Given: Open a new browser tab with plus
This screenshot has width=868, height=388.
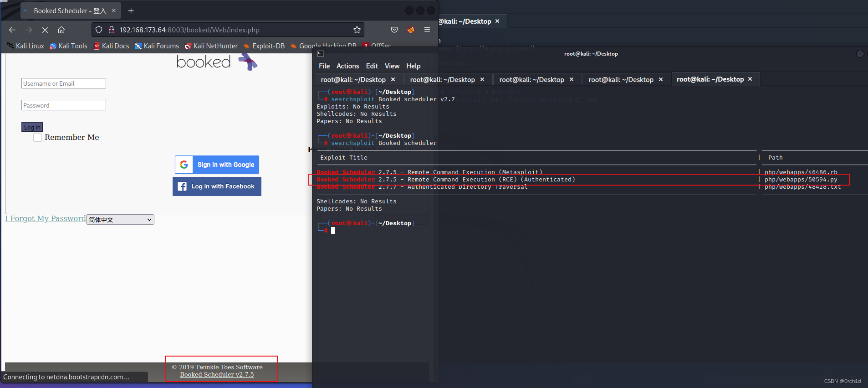Looking at the screenshot, I should (x=131, y=10).
